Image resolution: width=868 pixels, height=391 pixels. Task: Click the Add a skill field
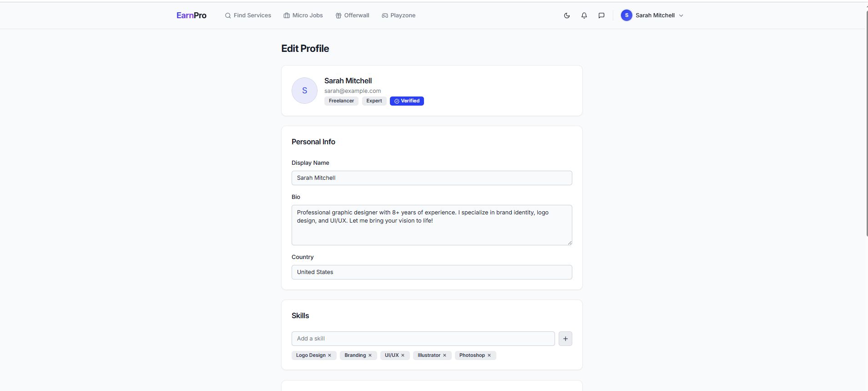click(423, 339)
